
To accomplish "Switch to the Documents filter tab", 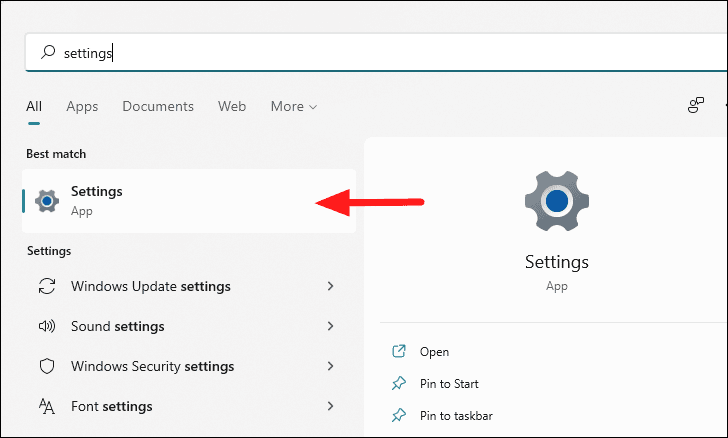I will pos(158,106).
